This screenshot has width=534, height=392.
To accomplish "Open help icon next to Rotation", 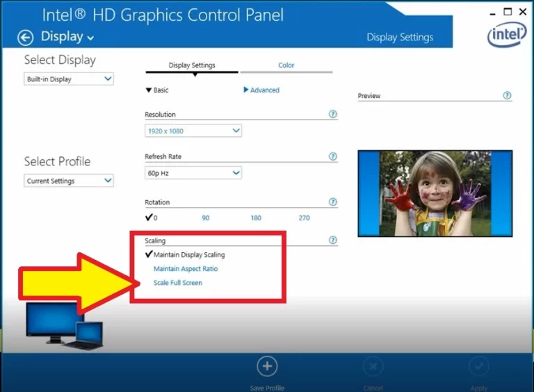I will click(x=332, y=202).
